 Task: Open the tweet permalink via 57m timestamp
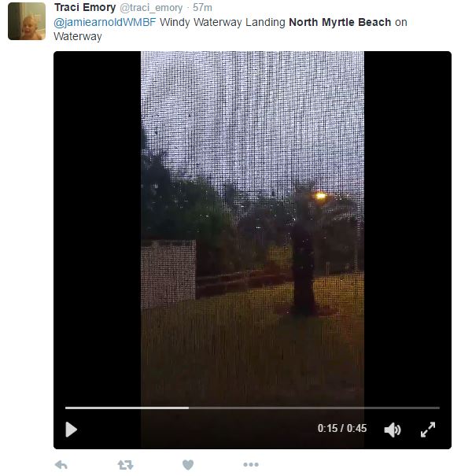[x=202, y=7]
